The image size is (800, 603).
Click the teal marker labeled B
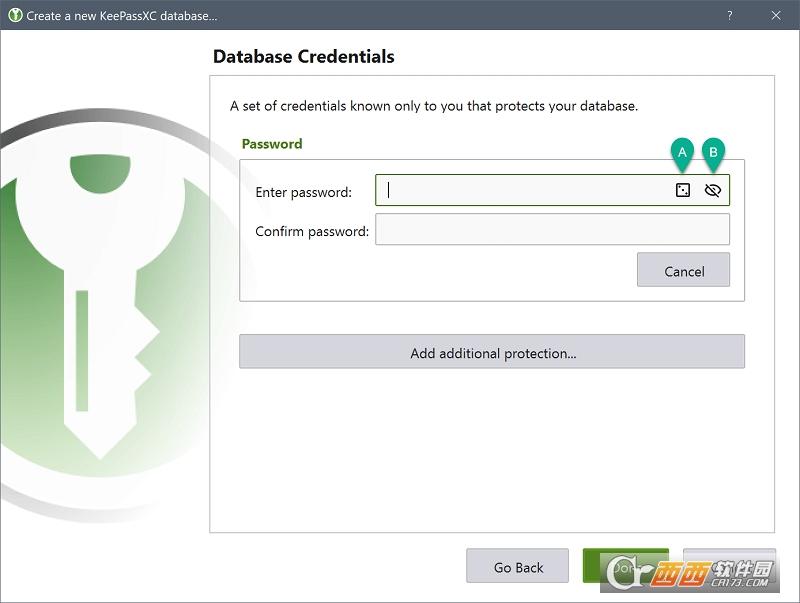(x=713, y=154)
